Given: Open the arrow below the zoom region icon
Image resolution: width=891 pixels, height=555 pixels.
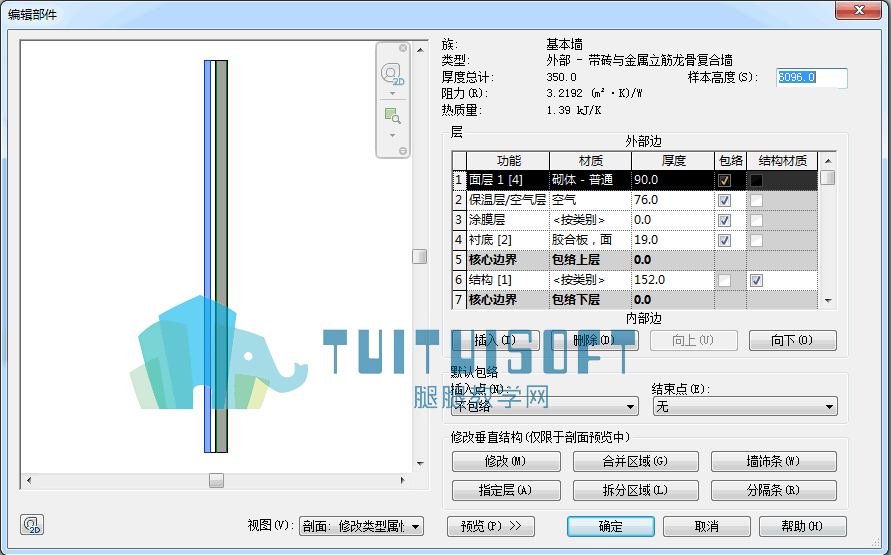Looking at the screenshot, I should 392,135.
